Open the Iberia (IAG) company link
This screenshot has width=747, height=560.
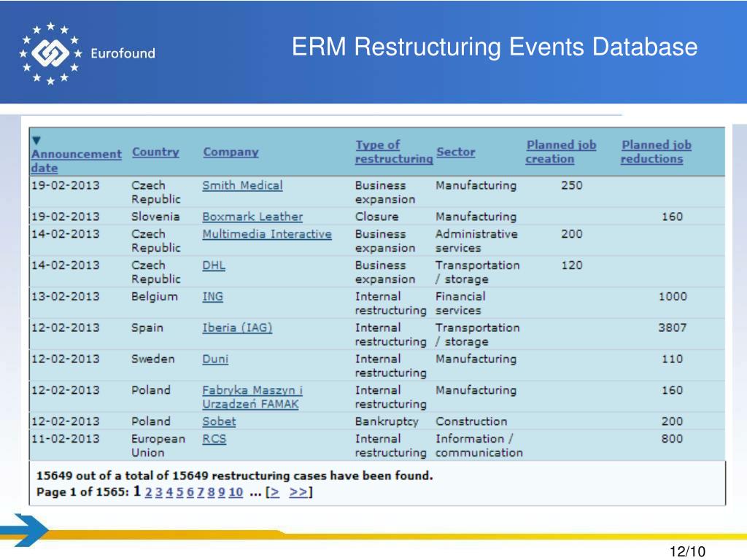tap(237, 327)
